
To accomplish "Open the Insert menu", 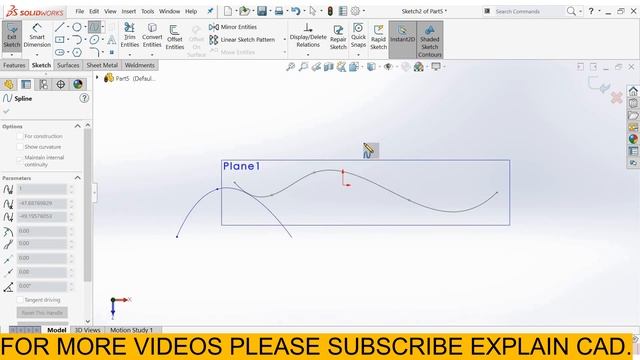I will [129, 11].
